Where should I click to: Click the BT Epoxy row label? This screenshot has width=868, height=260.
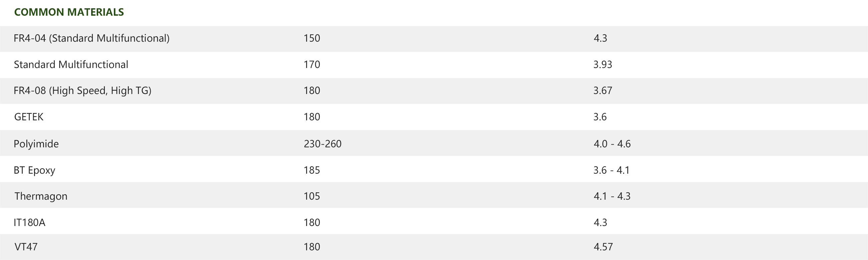point(34,170)
